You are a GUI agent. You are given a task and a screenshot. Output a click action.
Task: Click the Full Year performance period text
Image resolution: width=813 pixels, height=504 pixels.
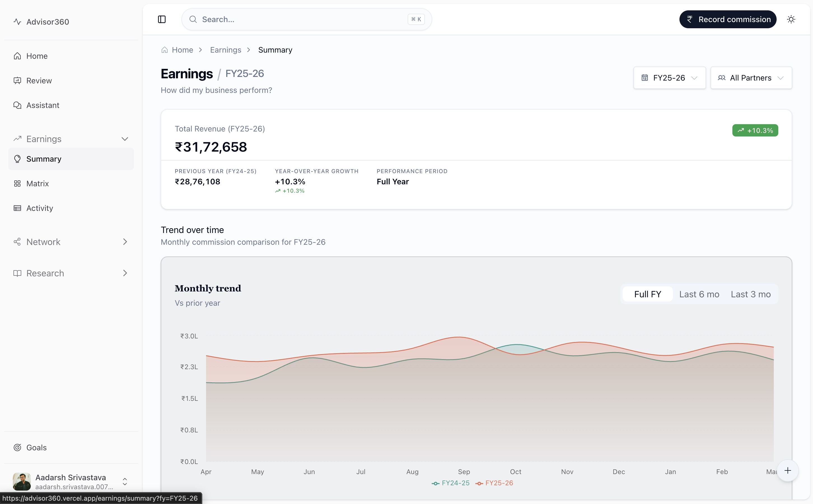tap(393, 182)
